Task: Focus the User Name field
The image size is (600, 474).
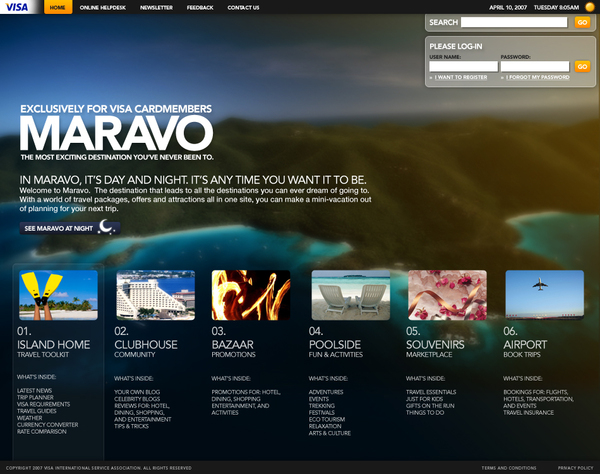Action: click(463, 67)
